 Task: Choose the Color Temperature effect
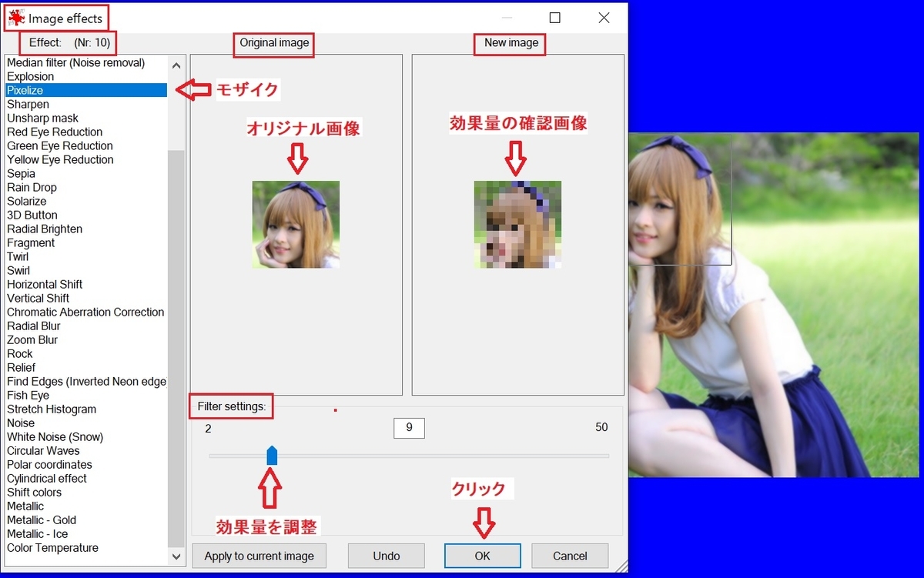click(x=52, y=547)
